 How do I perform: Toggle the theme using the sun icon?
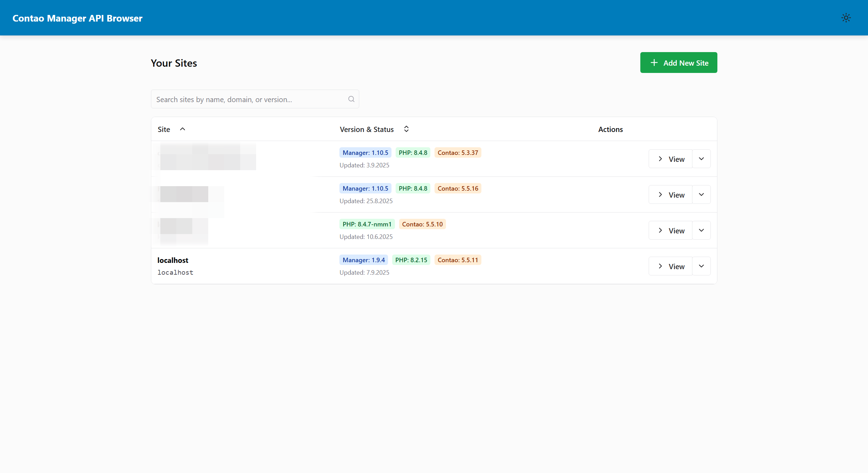point(846,18)
